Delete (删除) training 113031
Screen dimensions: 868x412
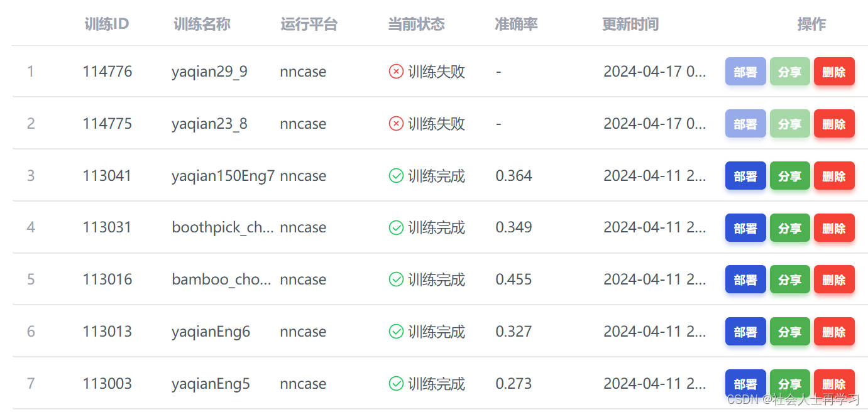coord(834,227)
